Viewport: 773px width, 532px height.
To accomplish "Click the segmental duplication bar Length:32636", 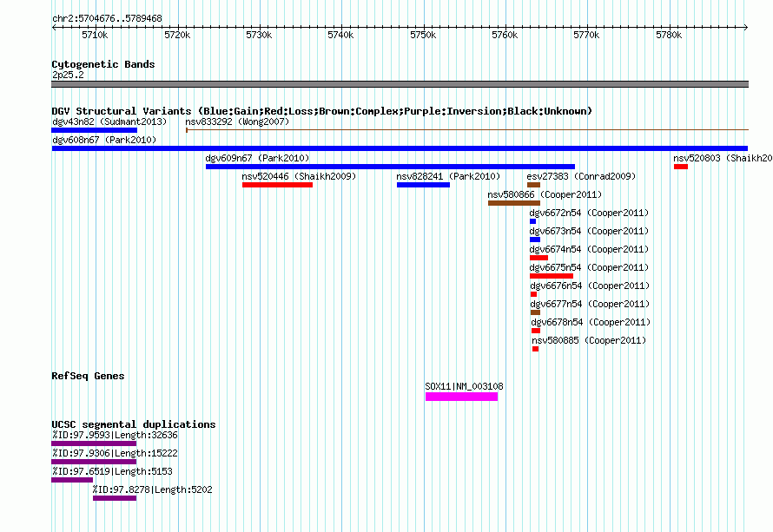I will click(x=94, y=443).
